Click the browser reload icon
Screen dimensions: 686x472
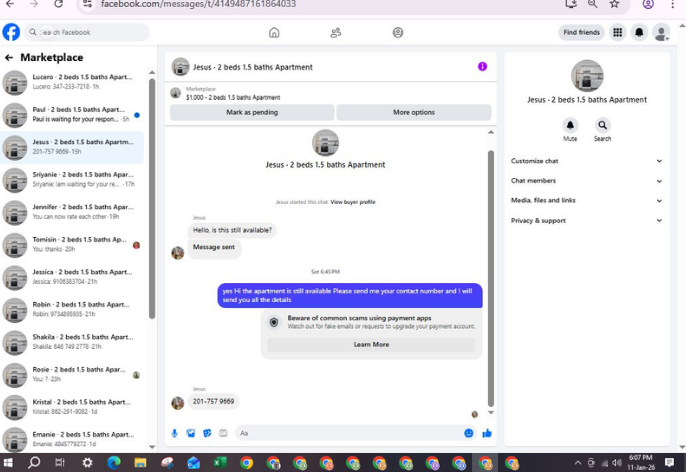[58, 4]
